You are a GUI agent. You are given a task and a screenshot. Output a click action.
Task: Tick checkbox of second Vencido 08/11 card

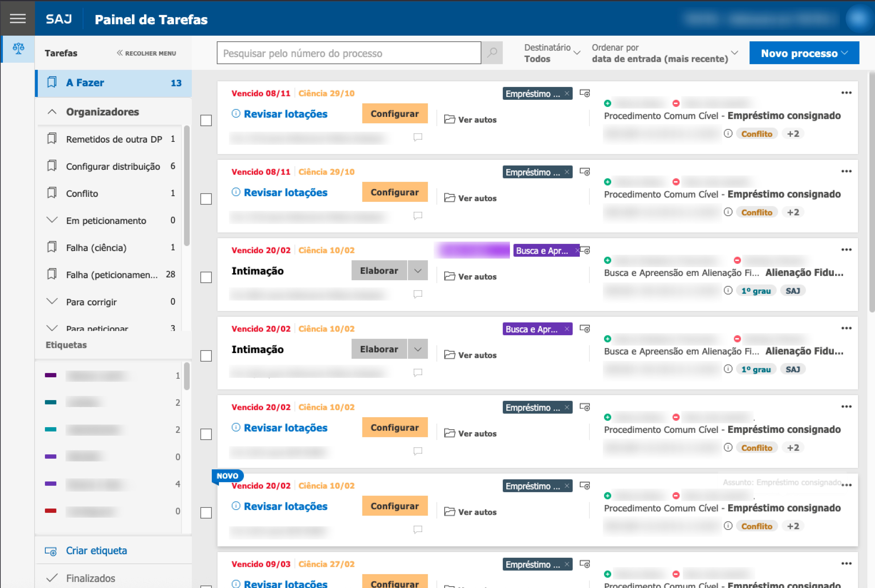pyautogui.click(x=206, y=199)
